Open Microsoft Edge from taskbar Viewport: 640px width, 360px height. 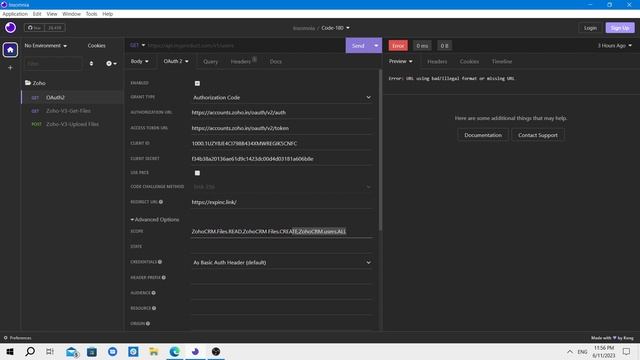[x=174, y=351]
